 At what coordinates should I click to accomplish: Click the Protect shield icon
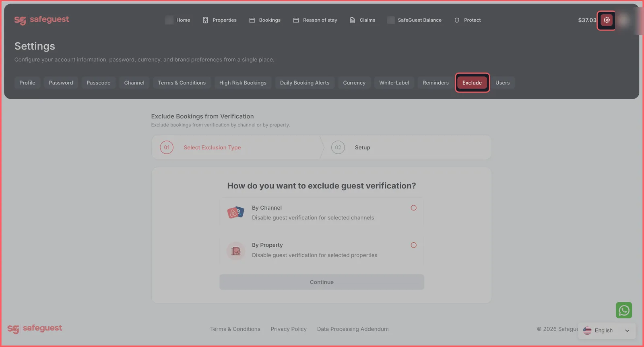(457, 20)
